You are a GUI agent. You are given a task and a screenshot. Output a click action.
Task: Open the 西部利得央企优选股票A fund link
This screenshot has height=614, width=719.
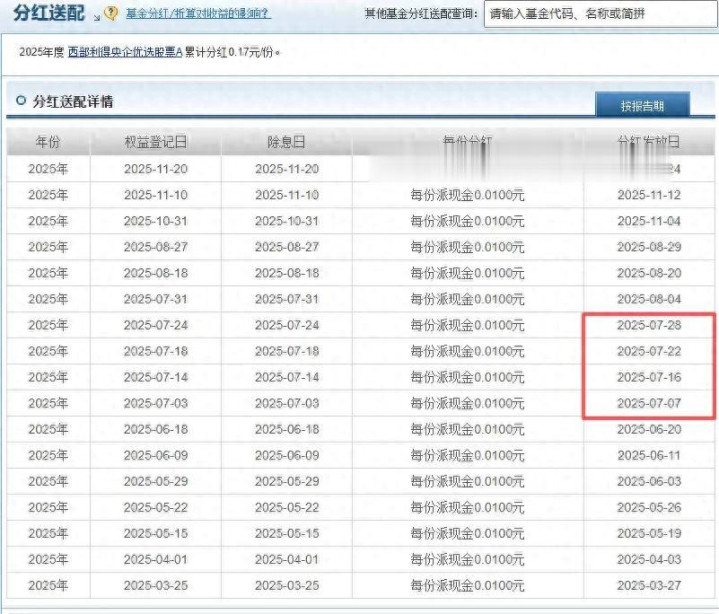pyautogui.click(x=125, y=52)
